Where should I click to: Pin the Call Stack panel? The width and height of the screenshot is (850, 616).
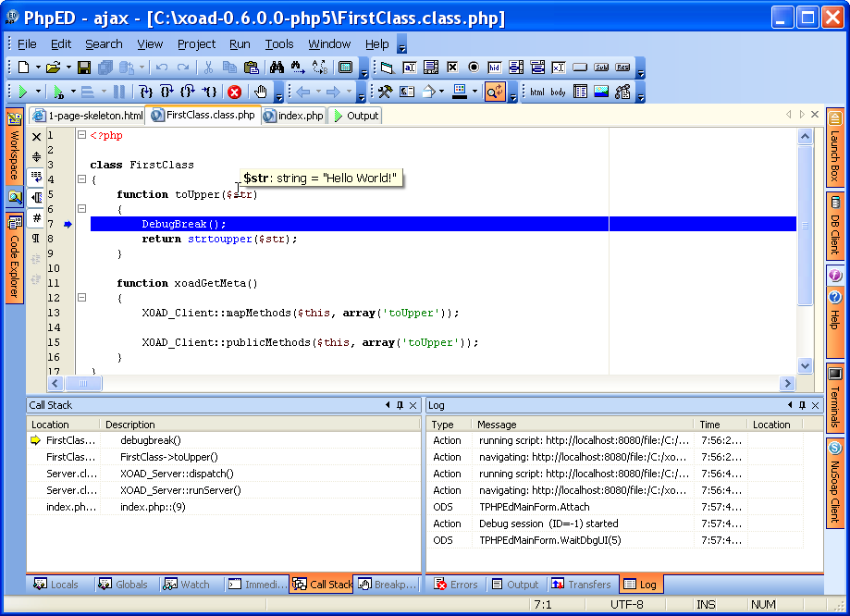coord(400,405)
